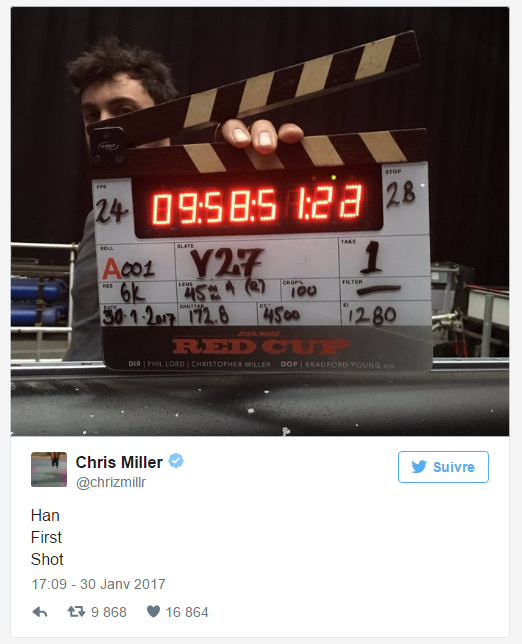The width and height of the screenshot is (522, 644).
Task: Open the clapperboard photo in the tweet
Action: pos(260,221)
